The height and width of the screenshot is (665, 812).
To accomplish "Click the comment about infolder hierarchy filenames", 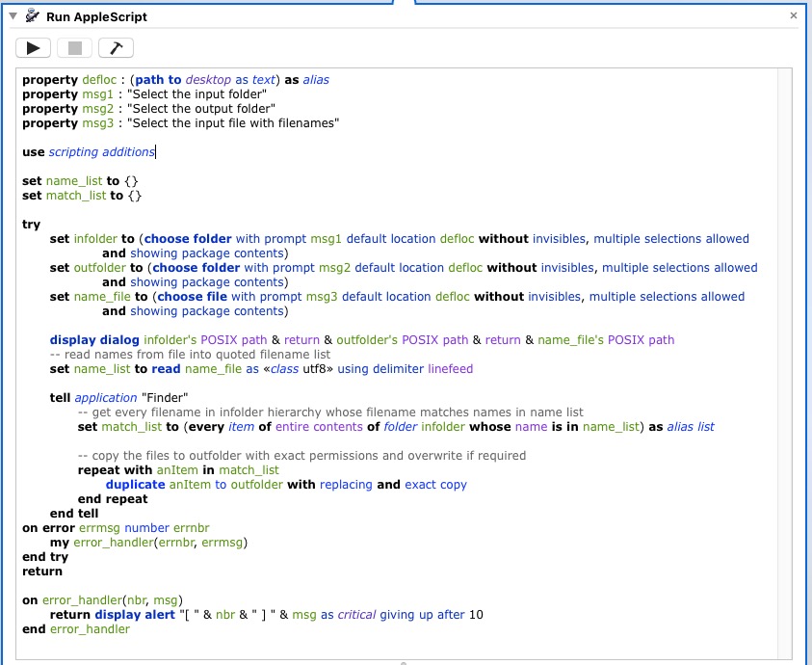I will click(x=330, y=412).
